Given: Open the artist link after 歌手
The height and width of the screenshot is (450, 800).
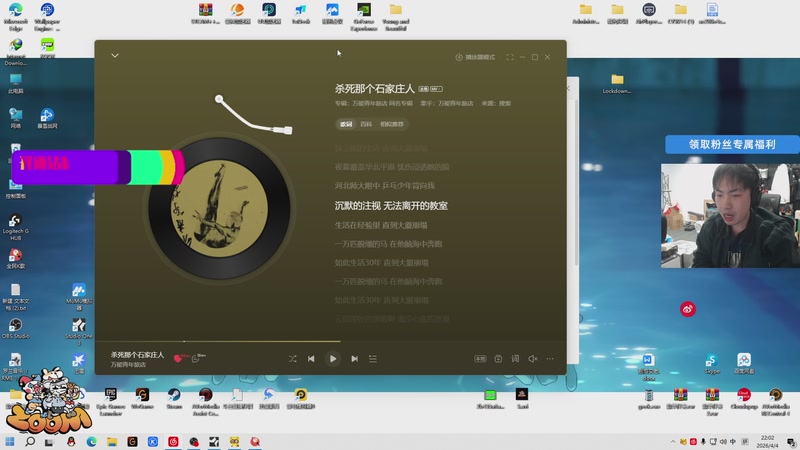Looking at the screenshot, I should (456, 103).
